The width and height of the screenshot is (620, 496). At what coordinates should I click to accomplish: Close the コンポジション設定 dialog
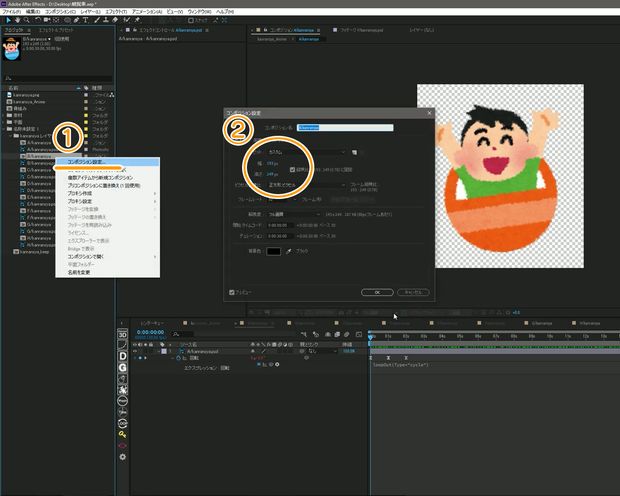pyautogui.click(x=429, y=113)
